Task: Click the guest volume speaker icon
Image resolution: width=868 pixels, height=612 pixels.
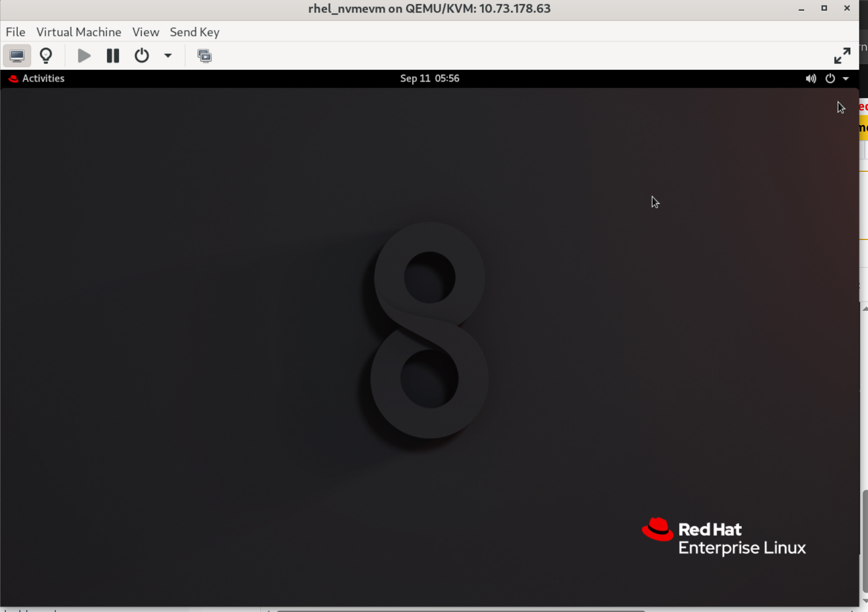Action: point(811,78)
